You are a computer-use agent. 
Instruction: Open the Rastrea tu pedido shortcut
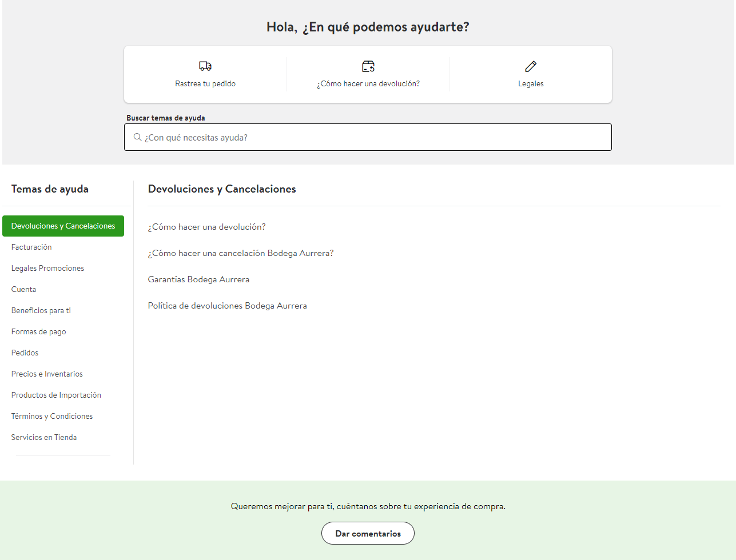(205, 83)
